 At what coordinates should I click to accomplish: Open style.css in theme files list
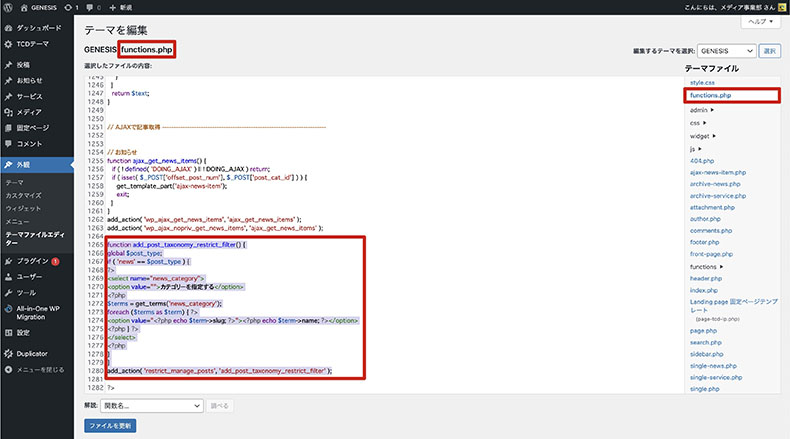[702, 83]
